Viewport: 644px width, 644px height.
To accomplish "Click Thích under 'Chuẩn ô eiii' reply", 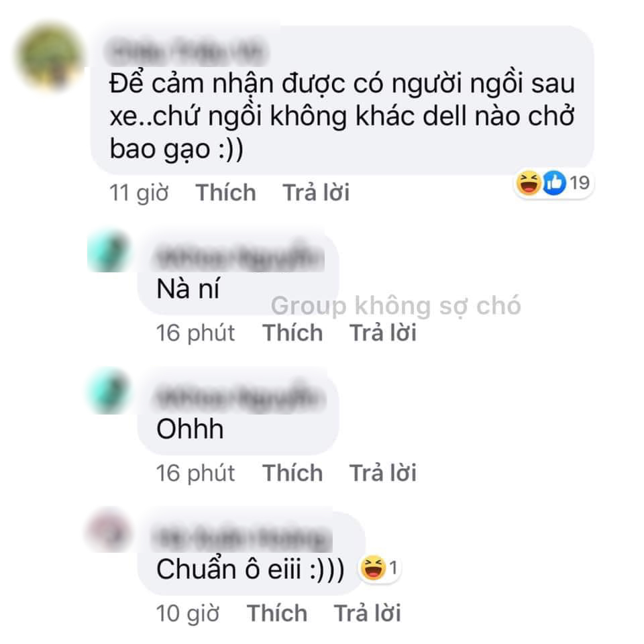I will tap(277, 613).
